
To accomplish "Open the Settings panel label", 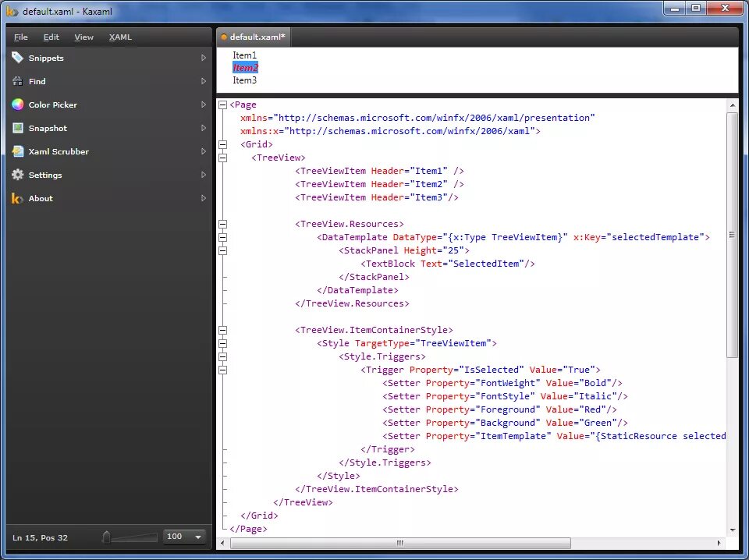I will click(45, 175).
